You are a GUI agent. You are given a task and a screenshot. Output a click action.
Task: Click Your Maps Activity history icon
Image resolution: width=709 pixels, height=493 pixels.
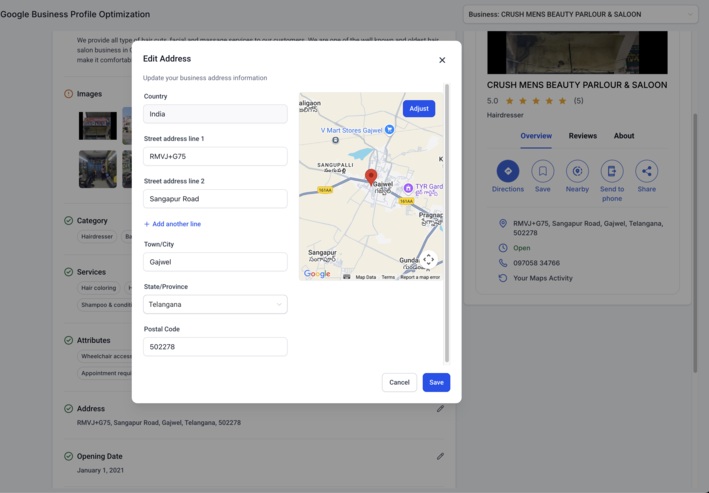coord(502,278)
